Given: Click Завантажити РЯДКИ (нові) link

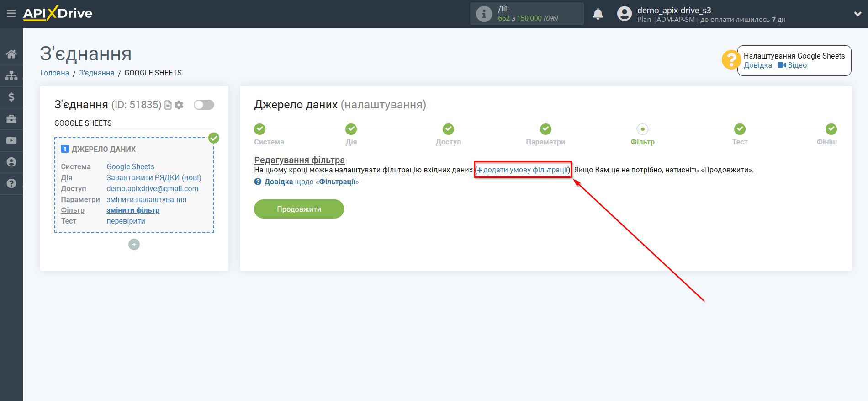Looking at the screenshot, I should pos(154,178).
